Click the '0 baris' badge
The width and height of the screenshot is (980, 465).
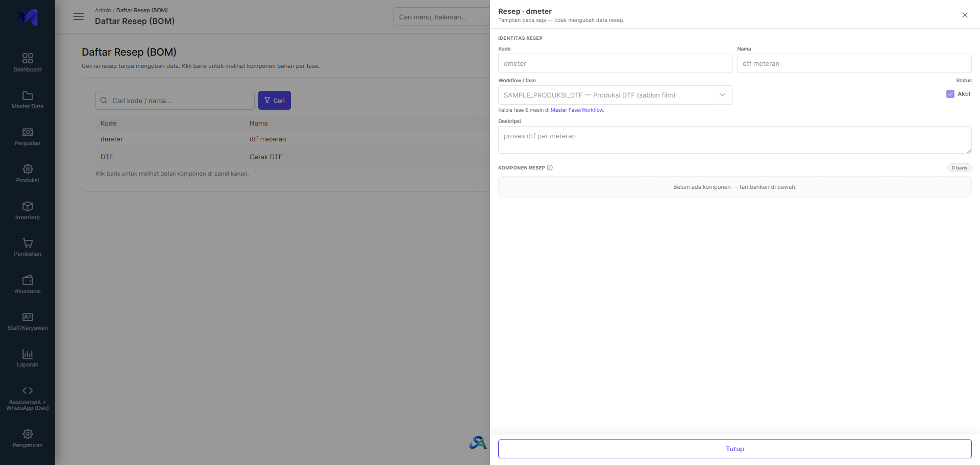(959, 167)
